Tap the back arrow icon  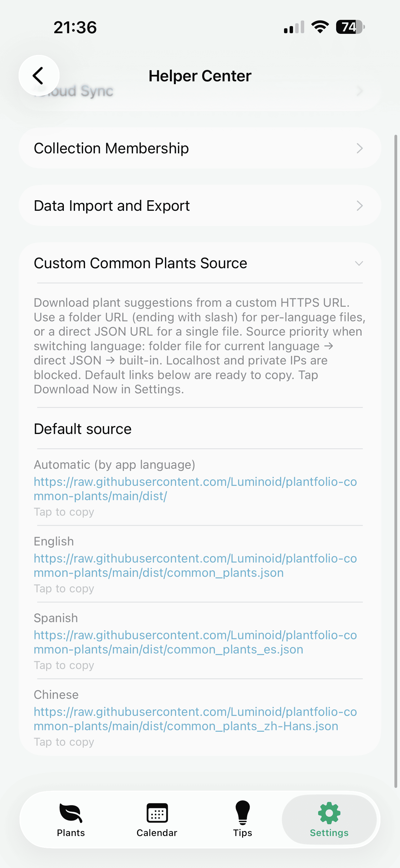click(39, 75)
